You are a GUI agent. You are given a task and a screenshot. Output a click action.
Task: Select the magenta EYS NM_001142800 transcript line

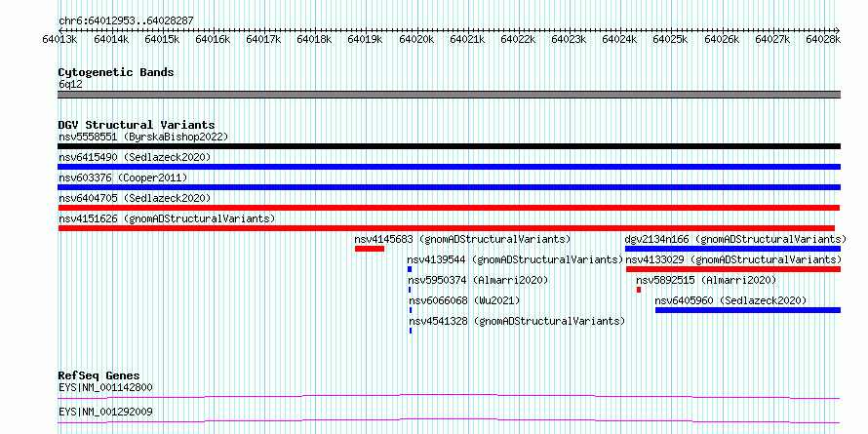pos(449,396)
